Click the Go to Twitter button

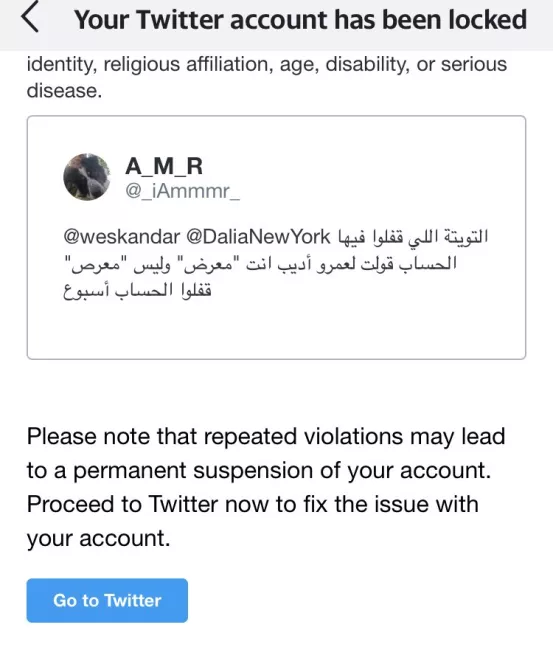[107, 600]
